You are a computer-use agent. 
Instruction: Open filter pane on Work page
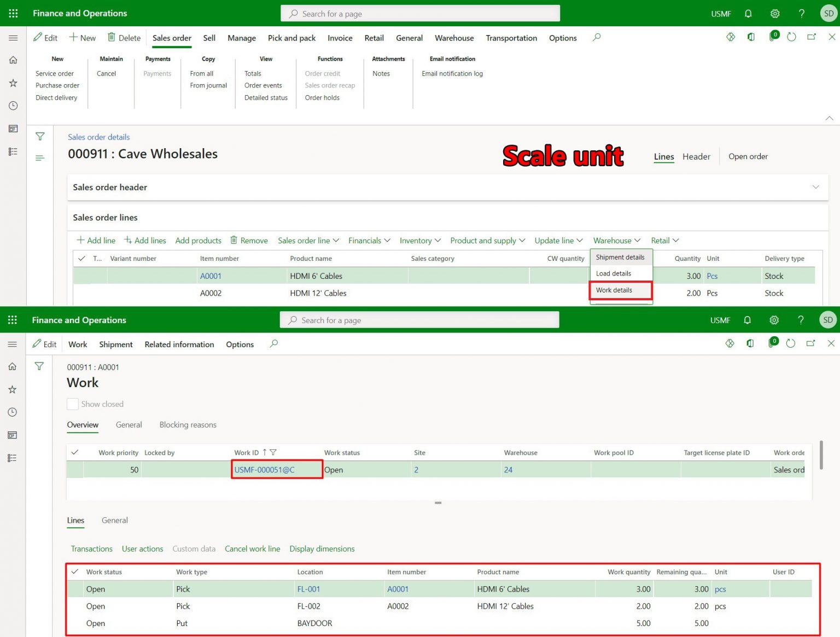(x=39, y=366)
